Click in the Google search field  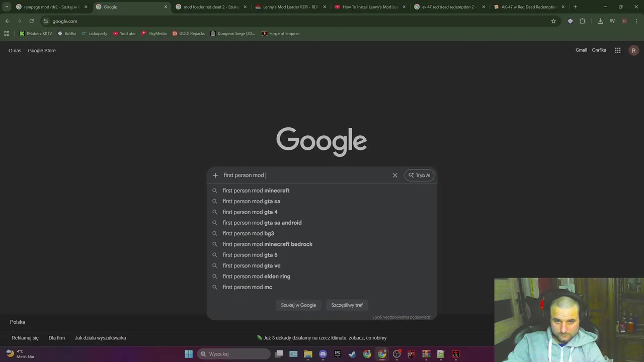[307, 175]
